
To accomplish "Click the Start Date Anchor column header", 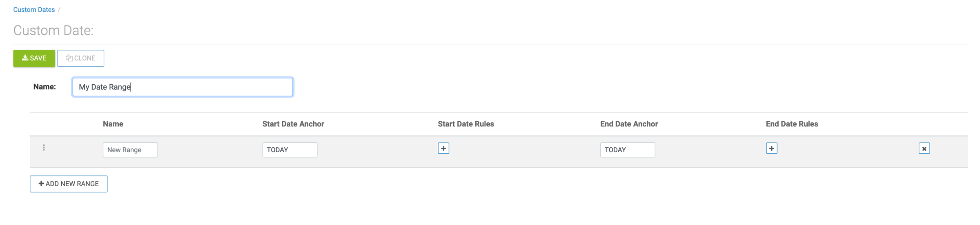I will [x=293, y=124].
